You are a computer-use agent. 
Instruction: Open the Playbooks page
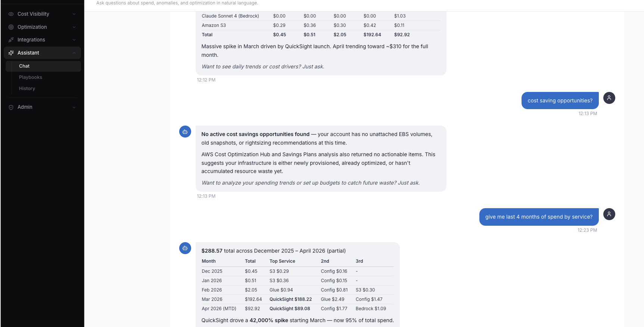tap(30, 77)
